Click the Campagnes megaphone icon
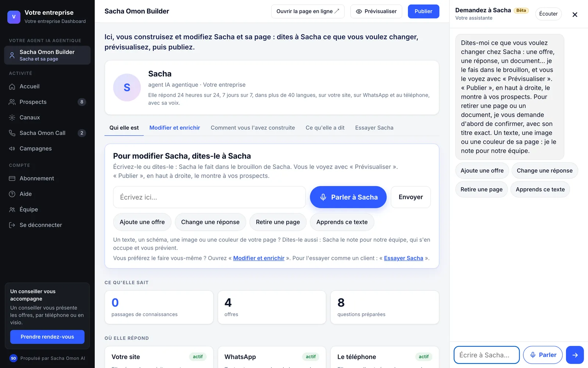This screenshot has height=368, width=588. [x=12, y=149]
